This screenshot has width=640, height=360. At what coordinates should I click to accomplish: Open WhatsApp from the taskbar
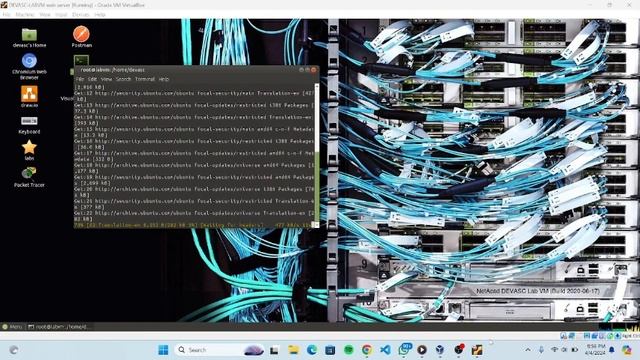pyautogui.click(x=404, y=349)
